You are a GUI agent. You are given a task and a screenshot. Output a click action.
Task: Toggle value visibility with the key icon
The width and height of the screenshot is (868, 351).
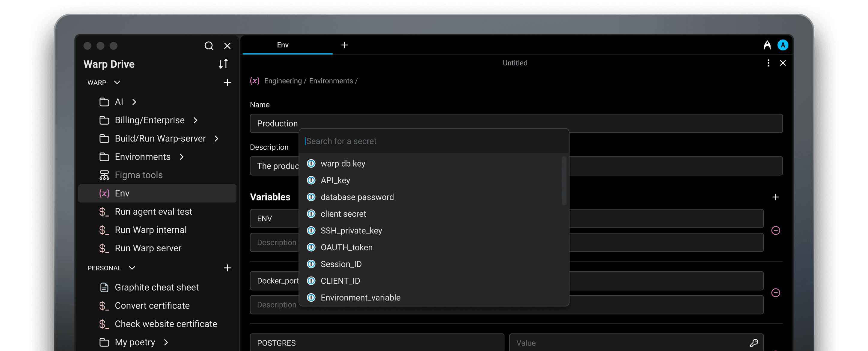pos(754,343)
